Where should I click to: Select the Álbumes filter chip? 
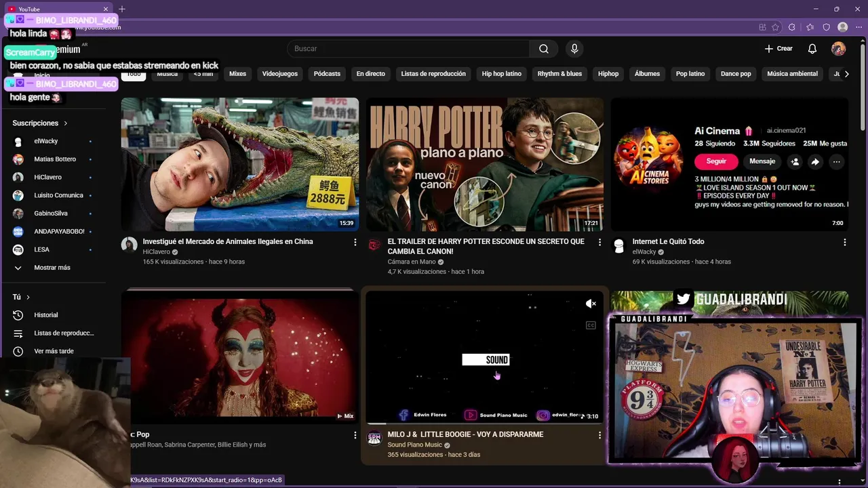(x=647, y=74)
